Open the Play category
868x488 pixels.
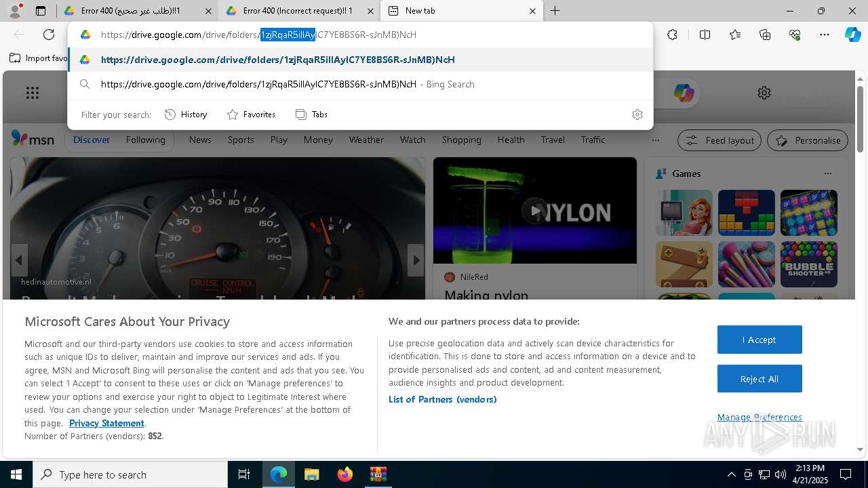coord(279,140)
